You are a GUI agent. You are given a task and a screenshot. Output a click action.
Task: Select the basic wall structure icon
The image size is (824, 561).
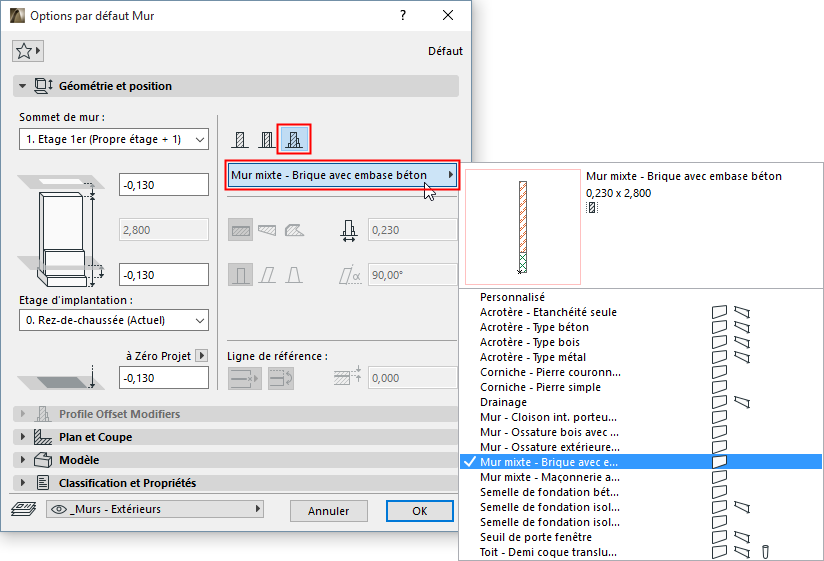(x=240, y=140)
